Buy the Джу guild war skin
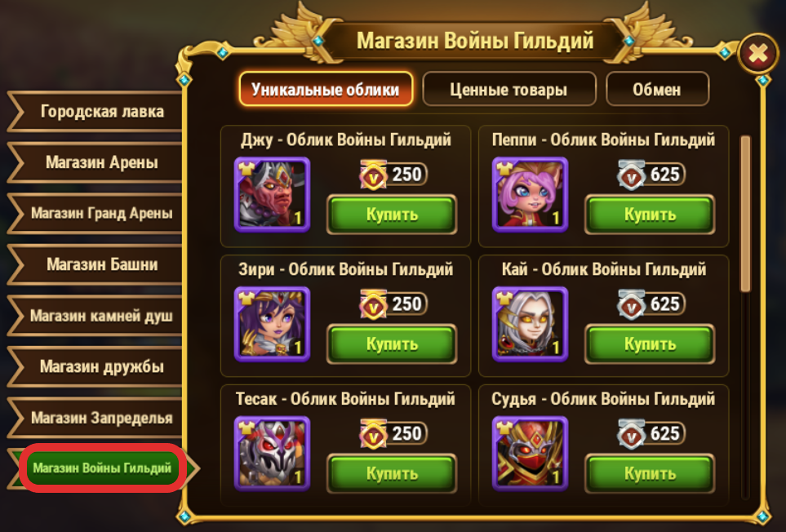Viewport: 786px width, 532px height. (x=392, y=215)
